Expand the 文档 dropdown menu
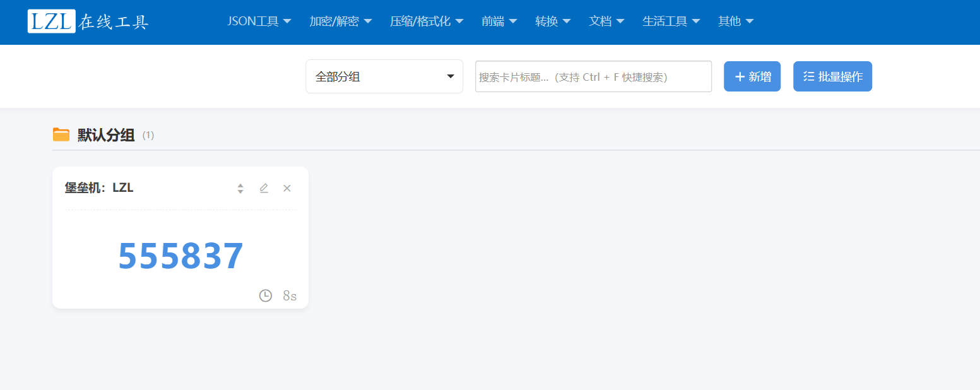 (606, 21)
